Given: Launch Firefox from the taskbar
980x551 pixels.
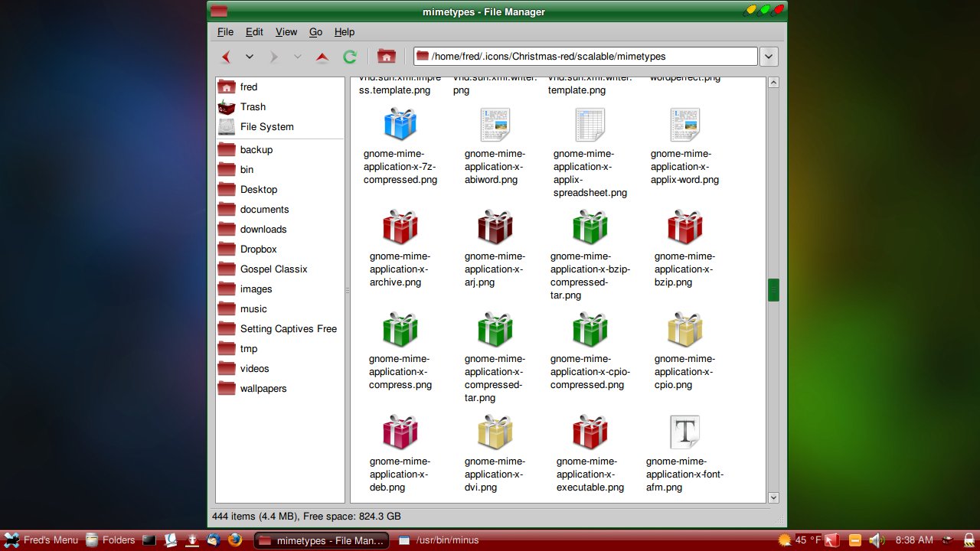Looking at the screenshot, I should (235, 540).
